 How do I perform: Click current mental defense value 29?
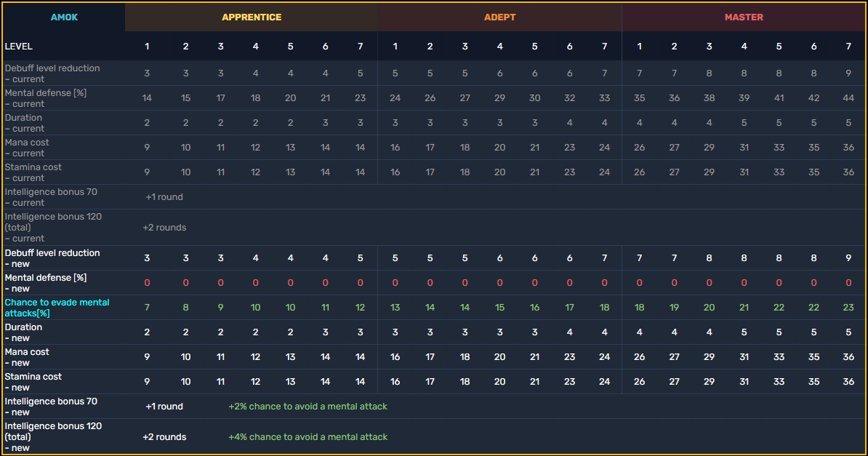(499, 98)
